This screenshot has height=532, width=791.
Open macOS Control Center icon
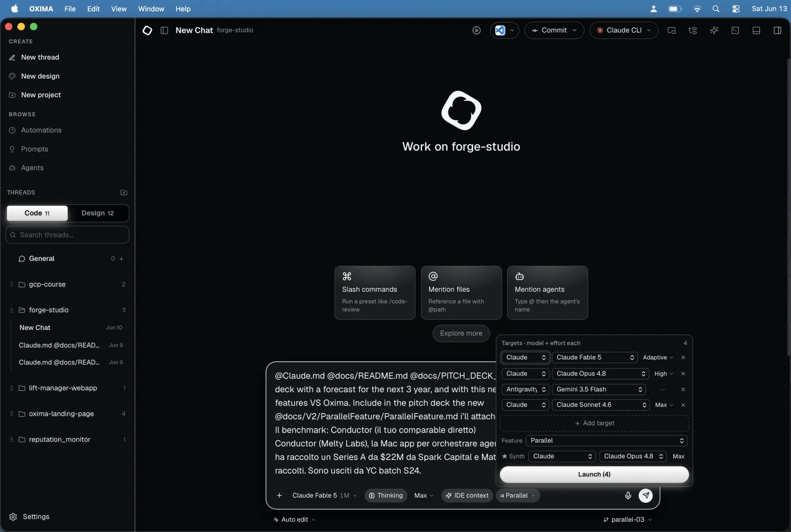(x=736, y=9)
